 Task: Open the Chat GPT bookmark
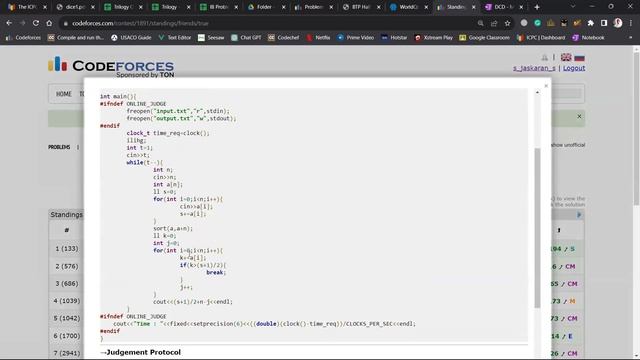click(246, 38)
